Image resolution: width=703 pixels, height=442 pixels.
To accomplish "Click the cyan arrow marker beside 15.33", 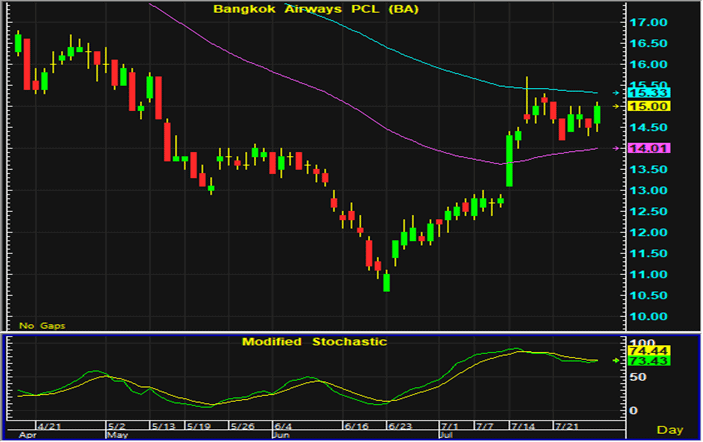I will (616, 92).
